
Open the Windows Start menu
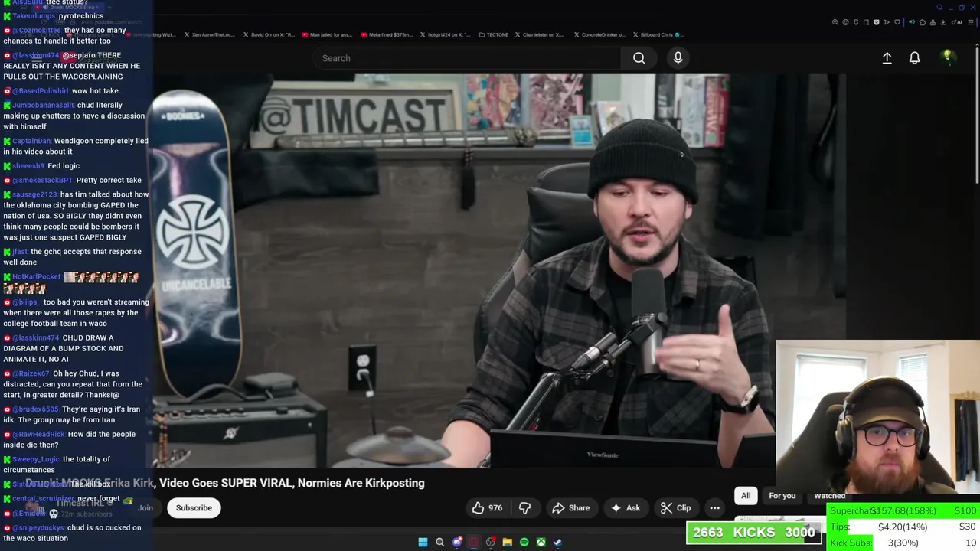pyautogui.click(x=423, y=542)
